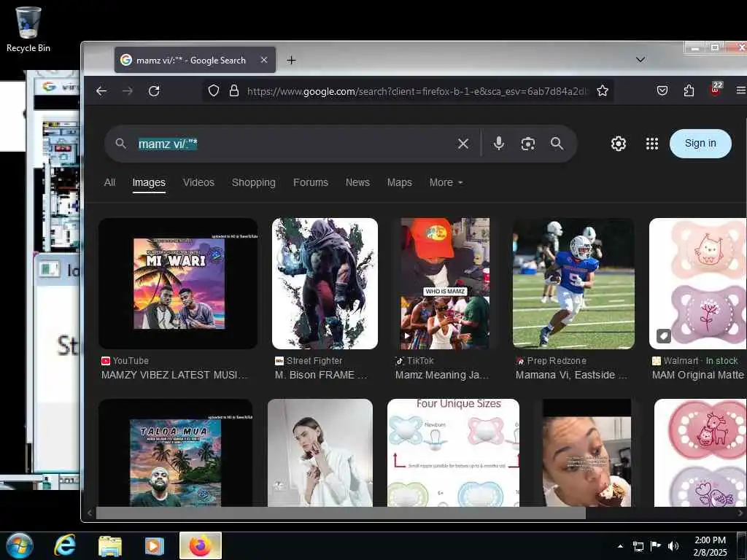Reload the current page

pyautogui.click(x=154, y=91)
